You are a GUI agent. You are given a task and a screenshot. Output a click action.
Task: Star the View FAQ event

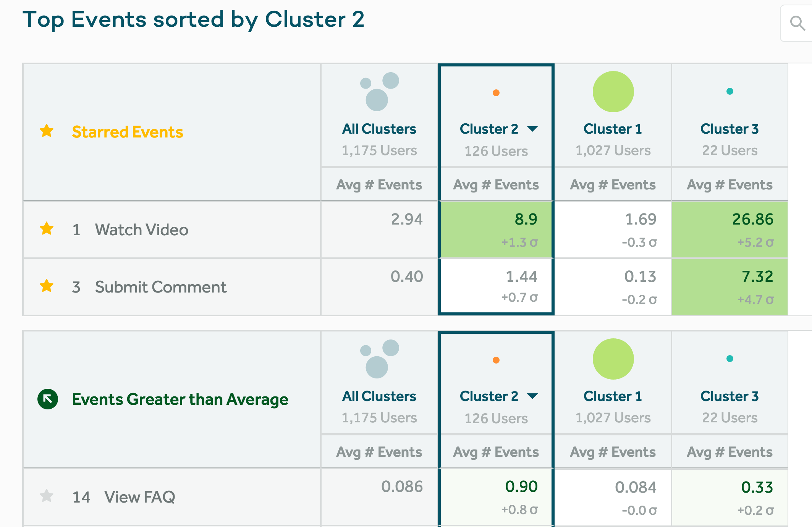[47, 496]
